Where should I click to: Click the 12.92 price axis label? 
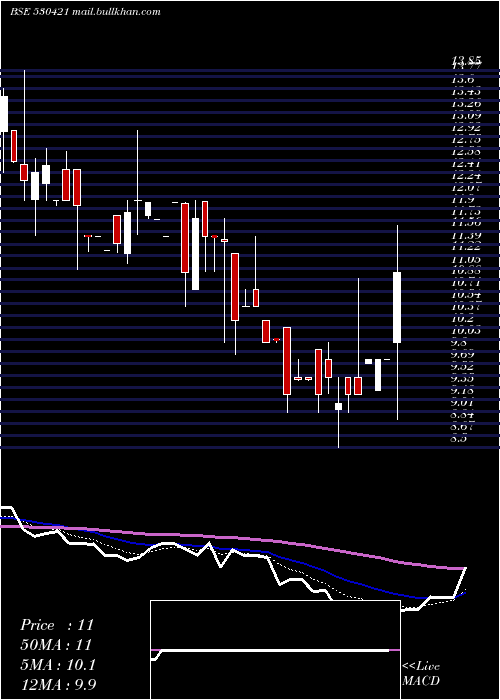click(467, 128)
